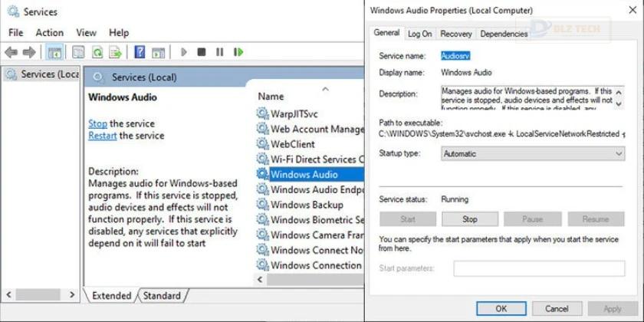
Task: Toggle the Show/Hide Console Tree icon
Action: 54,52
